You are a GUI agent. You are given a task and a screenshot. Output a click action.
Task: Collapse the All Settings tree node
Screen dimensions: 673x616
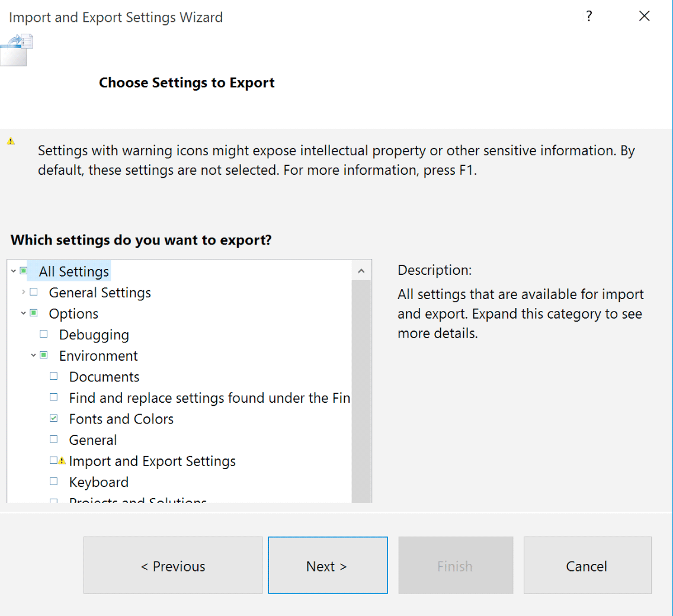coord(14,271)
